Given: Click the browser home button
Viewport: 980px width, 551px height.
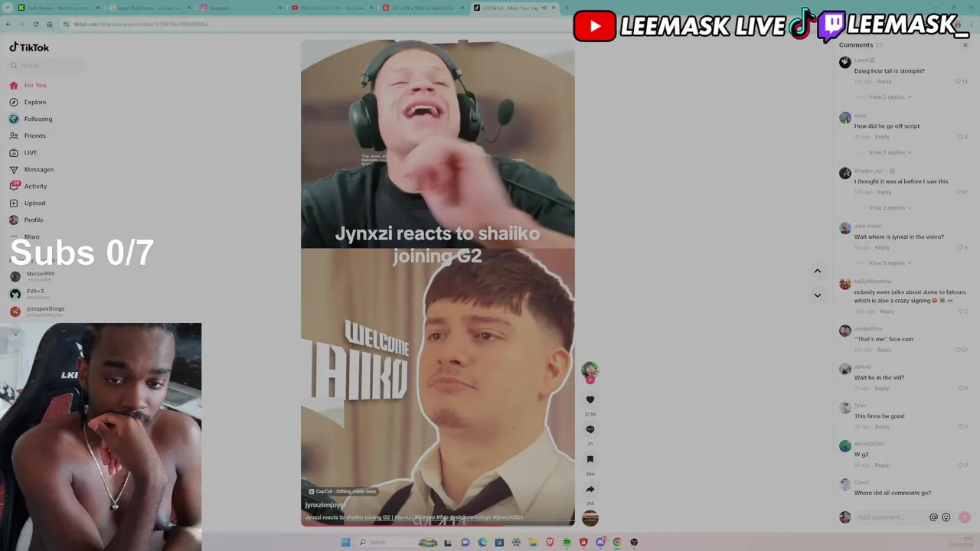Looking at the screenshot, I should coord(50,24).
